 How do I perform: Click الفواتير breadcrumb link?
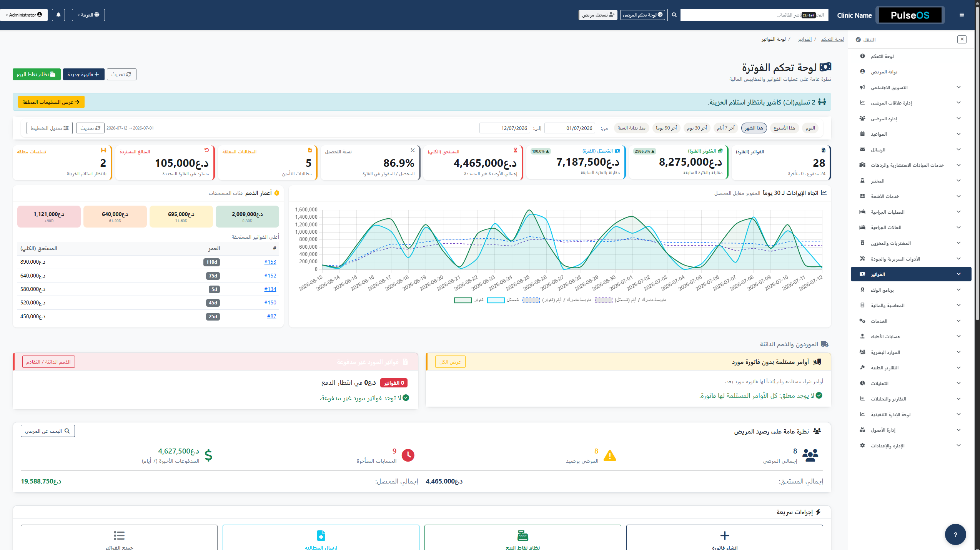click(805, 39)
